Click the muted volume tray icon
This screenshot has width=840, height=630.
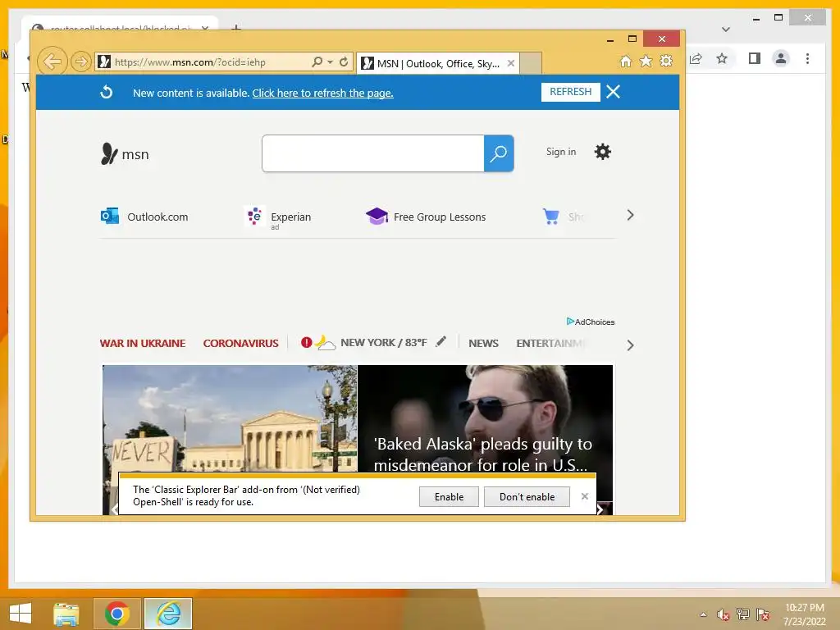click(x=723, y=614)
